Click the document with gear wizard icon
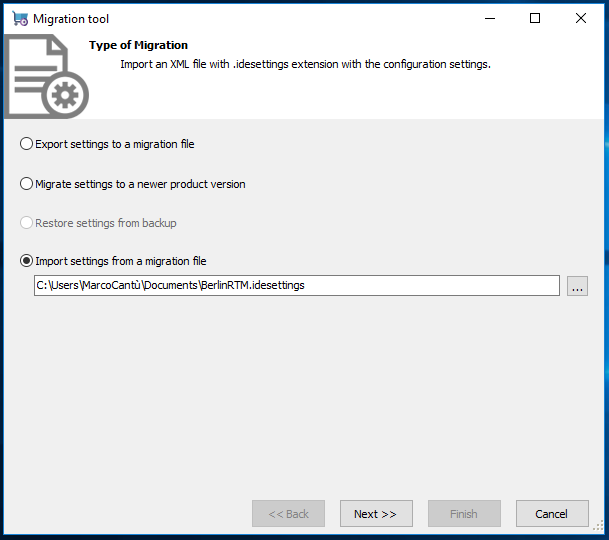The width and height of the screenshot is (609, 540). tap(47, 77)
